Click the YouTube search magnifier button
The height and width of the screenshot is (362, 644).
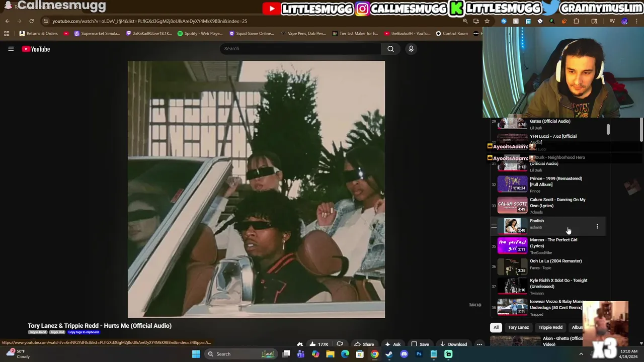point(390,49)
